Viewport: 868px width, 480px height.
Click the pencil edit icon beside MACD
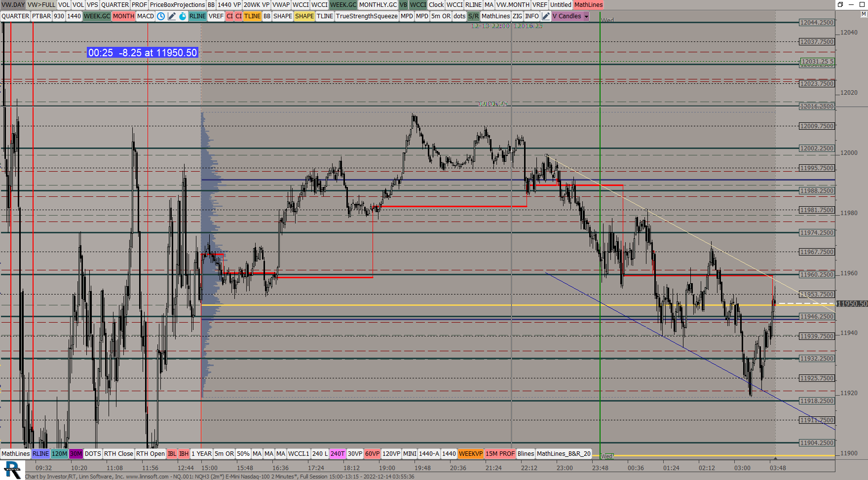point(172,16)
